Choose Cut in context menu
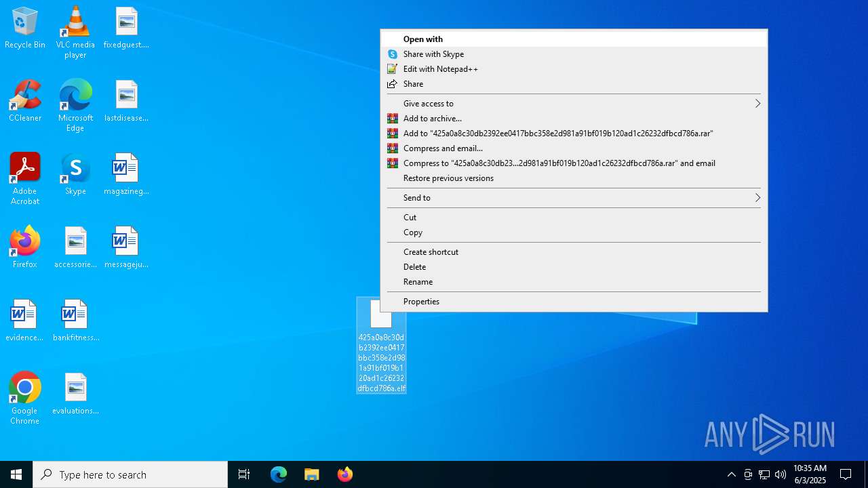 pos(574,218)
